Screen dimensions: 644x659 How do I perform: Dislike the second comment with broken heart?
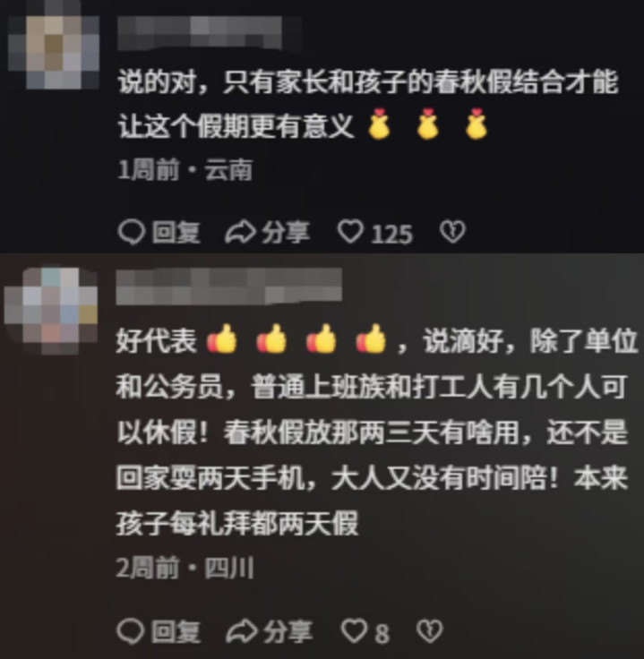point(430,631)
